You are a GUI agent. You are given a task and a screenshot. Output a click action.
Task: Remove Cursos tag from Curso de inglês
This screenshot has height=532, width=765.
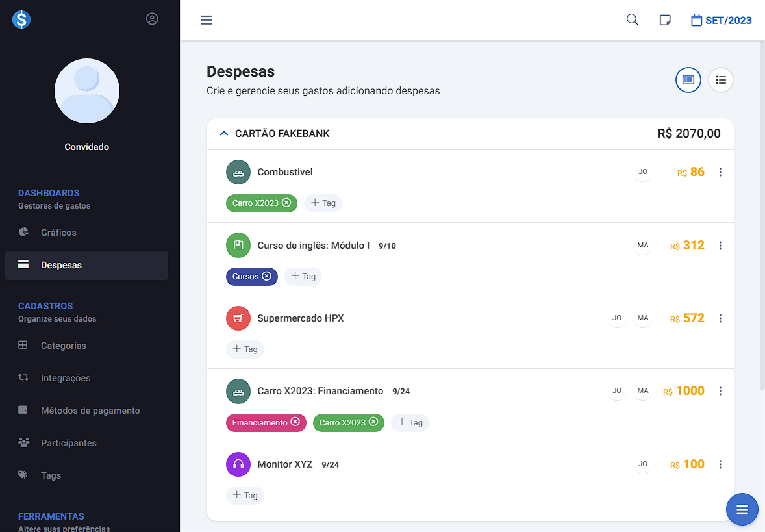(x=266, y=276)
